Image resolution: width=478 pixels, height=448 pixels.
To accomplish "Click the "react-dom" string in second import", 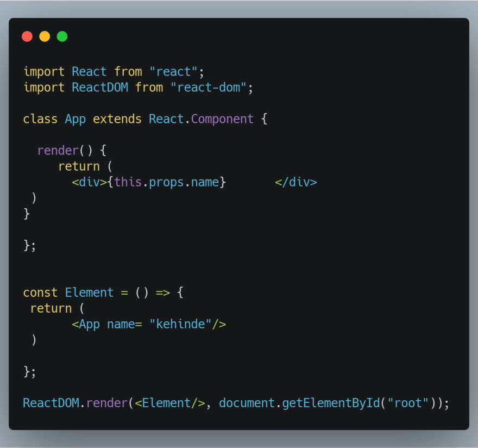I will coord(209,88).
